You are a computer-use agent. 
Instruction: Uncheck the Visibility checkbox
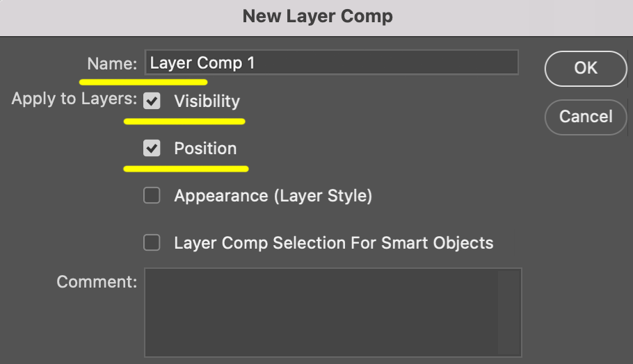click(152, 101)
